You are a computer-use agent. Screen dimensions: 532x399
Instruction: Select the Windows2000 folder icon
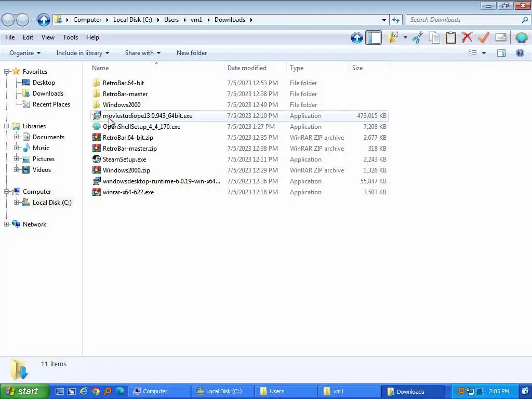[x=97, y=105]
